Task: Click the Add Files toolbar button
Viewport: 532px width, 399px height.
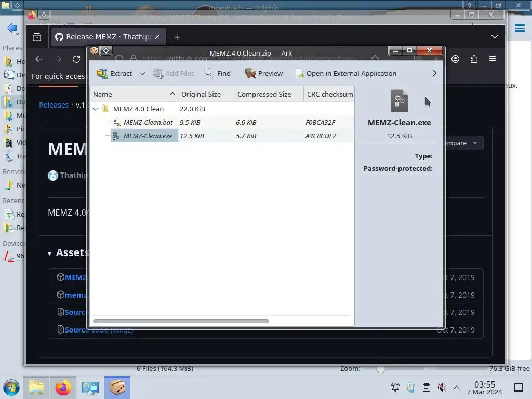Action: coord(174,73)
